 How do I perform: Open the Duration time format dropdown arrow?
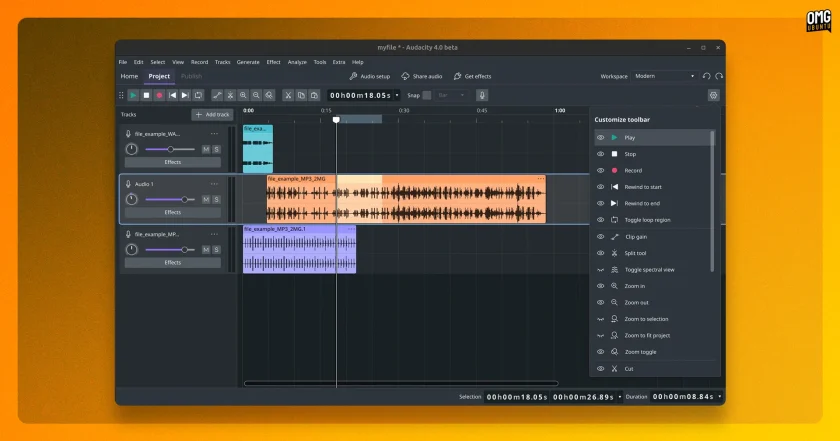point(719,397)
